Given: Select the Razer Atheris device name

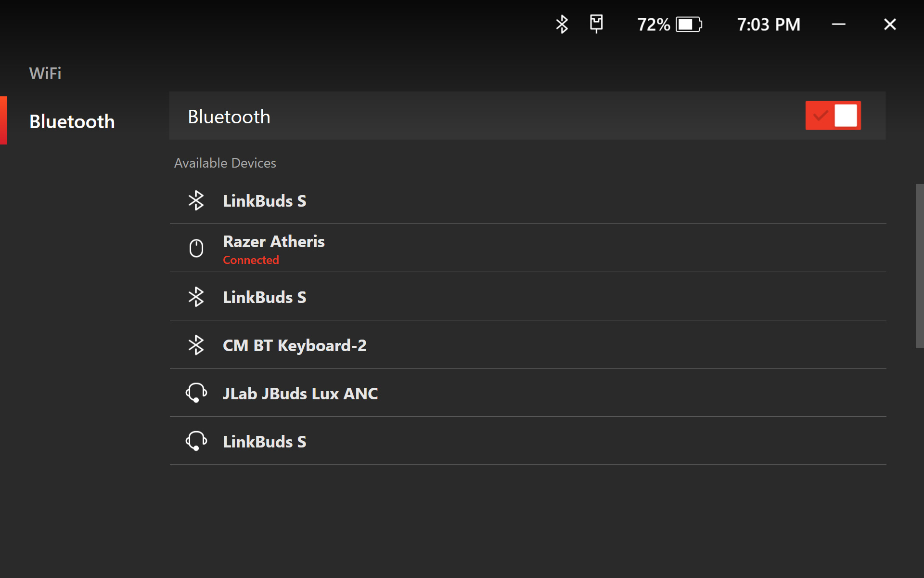Looking at the screenshot, I should [274, 241].
